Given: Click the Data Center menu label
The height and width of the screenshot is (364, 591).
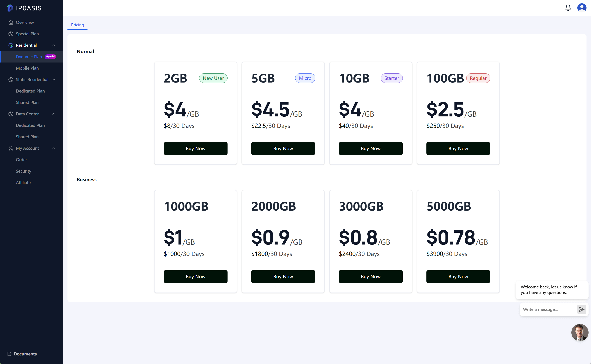Looking at the screenshot, I should 27,114.
